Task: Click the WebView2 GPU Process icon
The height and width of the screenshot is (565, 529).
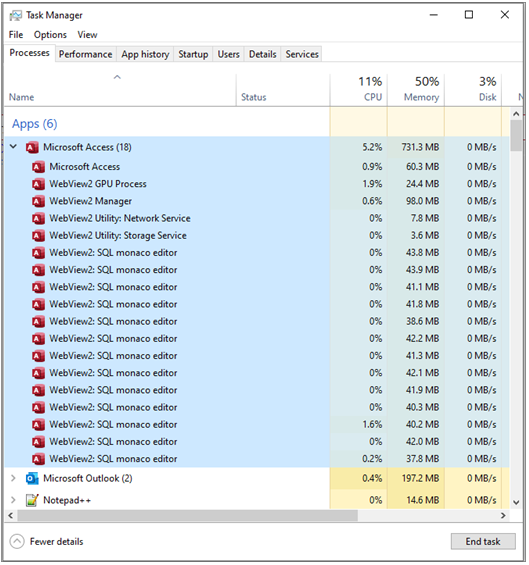Action: click(x=38, y=184)
